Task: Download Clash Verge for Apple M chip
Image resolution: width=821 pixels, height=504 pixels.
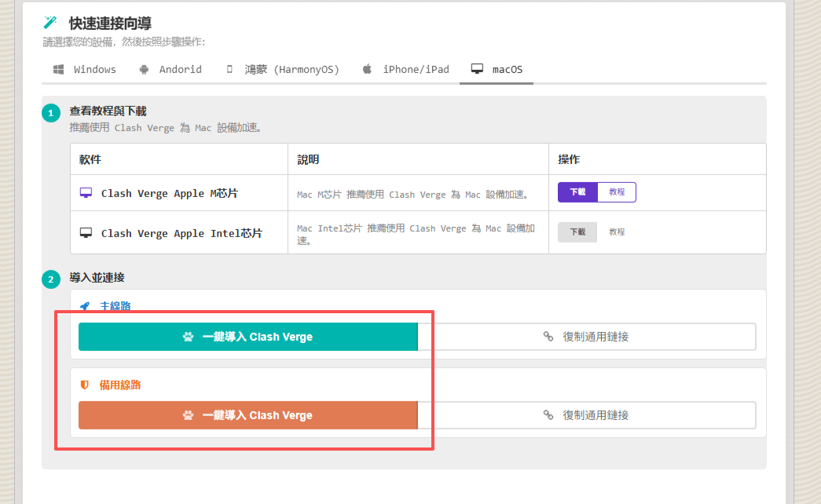Action: coord(577,192)
